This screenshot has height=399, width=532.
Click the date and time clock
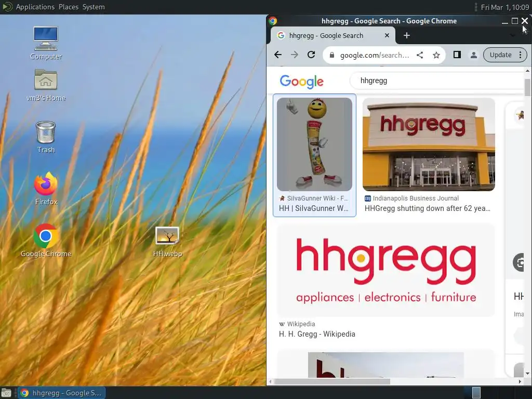pyautogui.click(x=505, y=7)
